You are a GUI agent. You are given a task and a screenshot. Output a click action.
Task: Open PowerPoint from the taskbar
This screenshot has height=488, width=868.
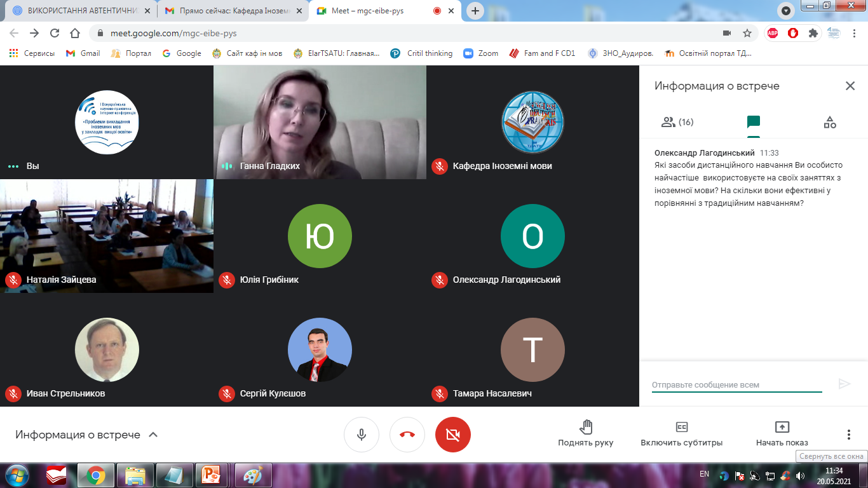(x=210, y=475)
